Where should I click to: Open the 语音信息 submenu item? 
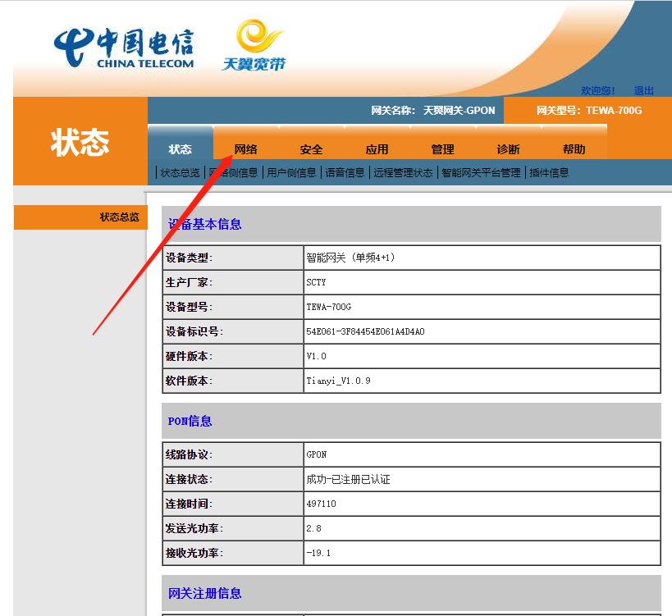point(343,172)
